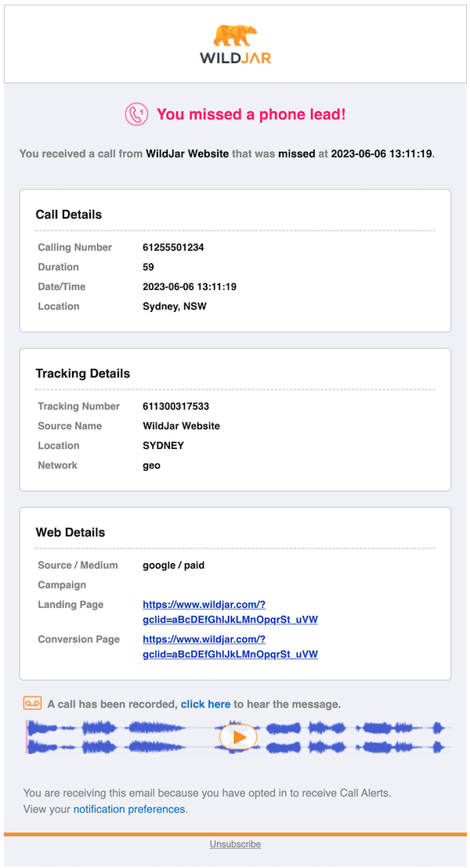Click the orange voicemail recording icon

point(32,703)
